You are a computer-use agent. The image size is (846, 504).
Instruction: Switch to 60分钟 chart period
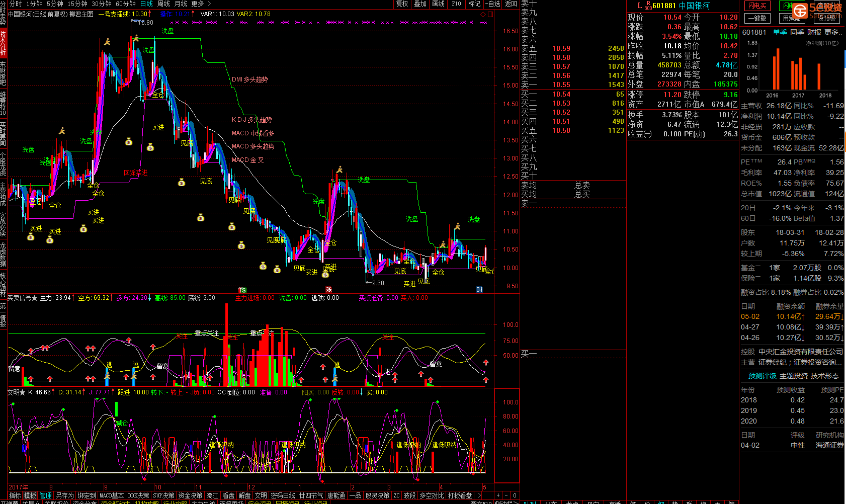tap(125, 4)
